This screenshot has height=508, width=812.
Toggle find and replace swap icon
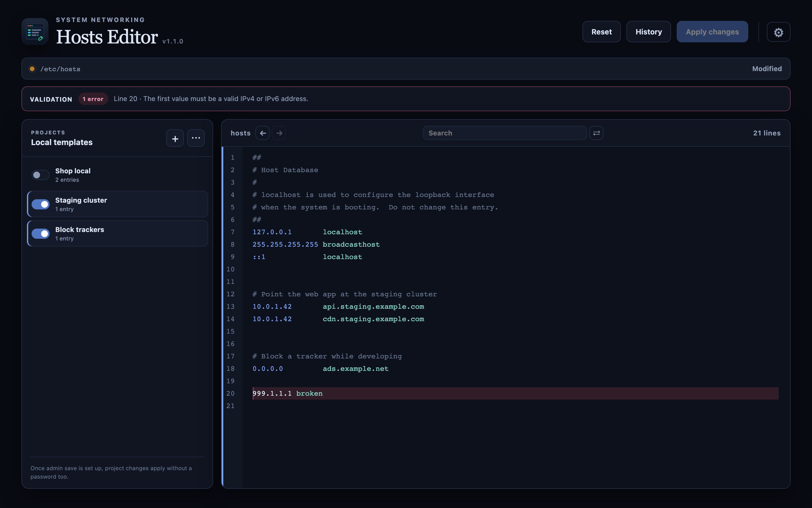[x=596, y=133]
